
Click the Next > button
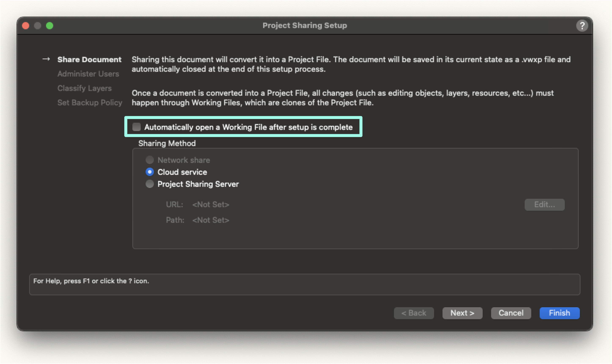point(462,313)
